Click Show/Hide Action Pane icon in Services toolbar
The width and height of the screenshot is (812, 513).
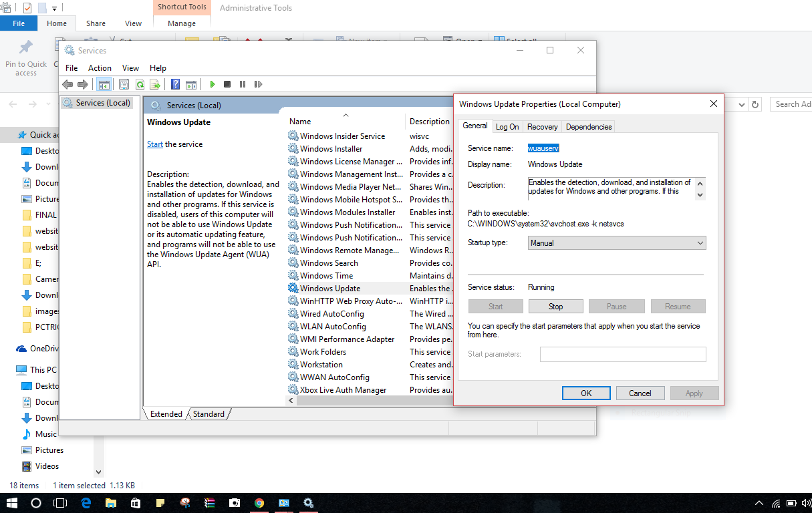click(x=191, y=84)
